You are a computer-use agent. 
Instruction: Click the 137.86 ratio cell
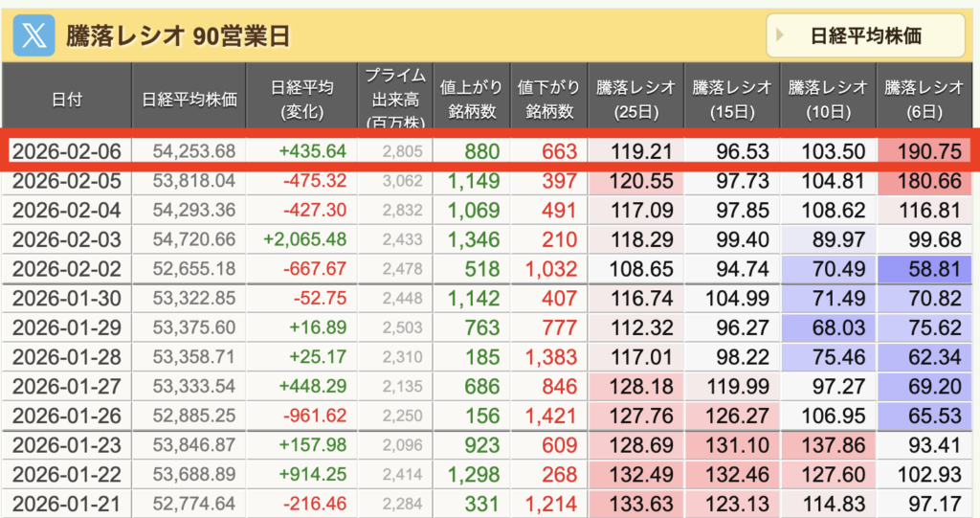click(x=828, y=445)
